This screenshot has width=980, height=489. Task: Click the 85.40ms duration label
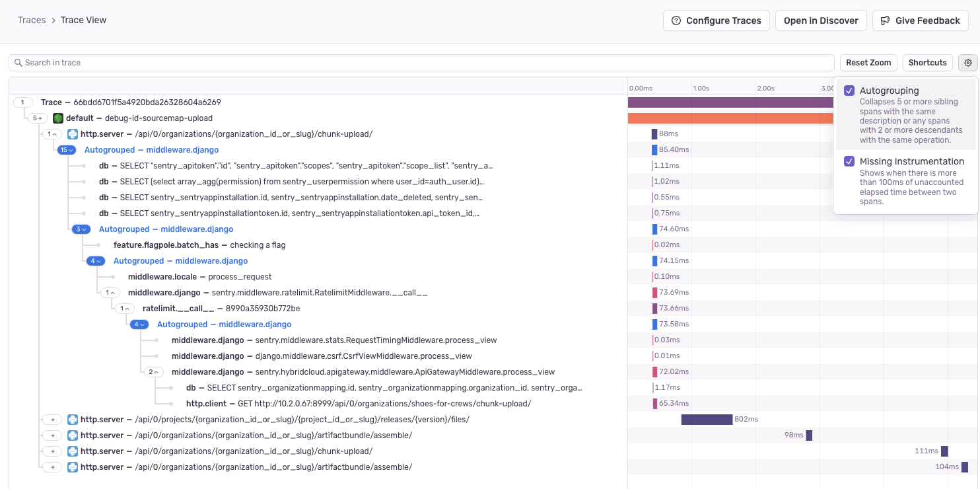click(x=674, y=150)
